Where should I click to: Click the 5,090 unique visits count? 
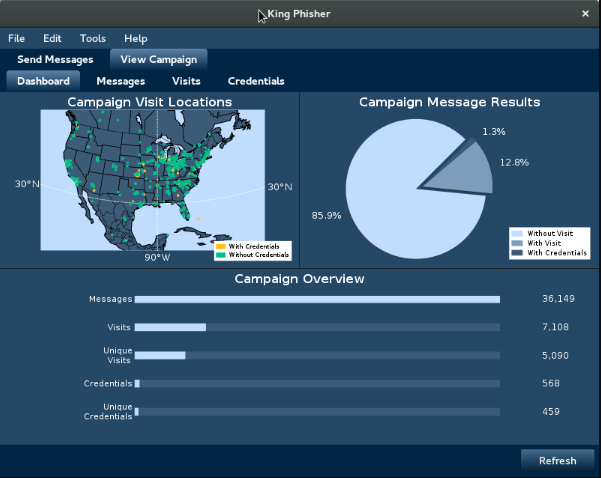555,355
